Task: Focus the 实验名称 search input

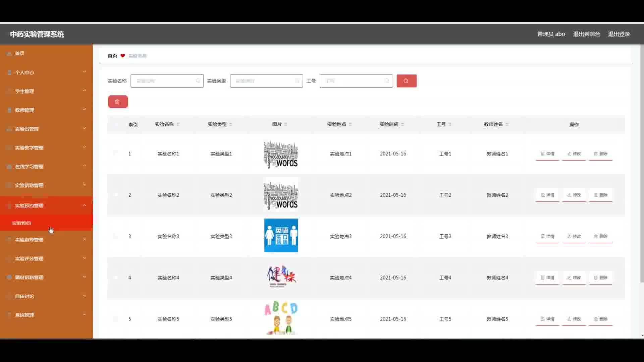Action: [167, 81]
